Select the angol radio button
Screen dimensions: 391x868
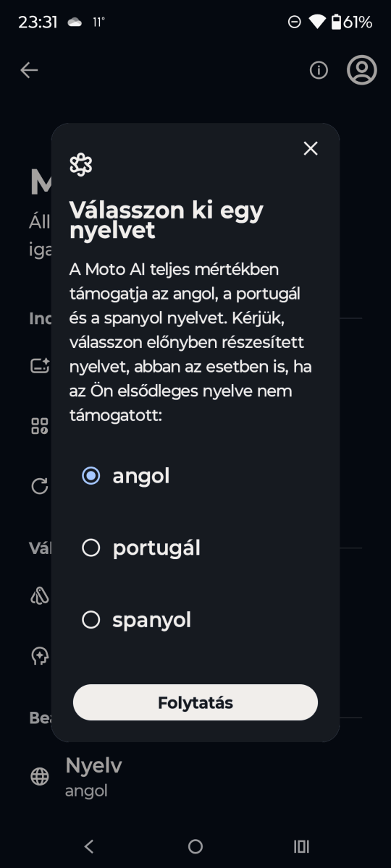point(91,476)
